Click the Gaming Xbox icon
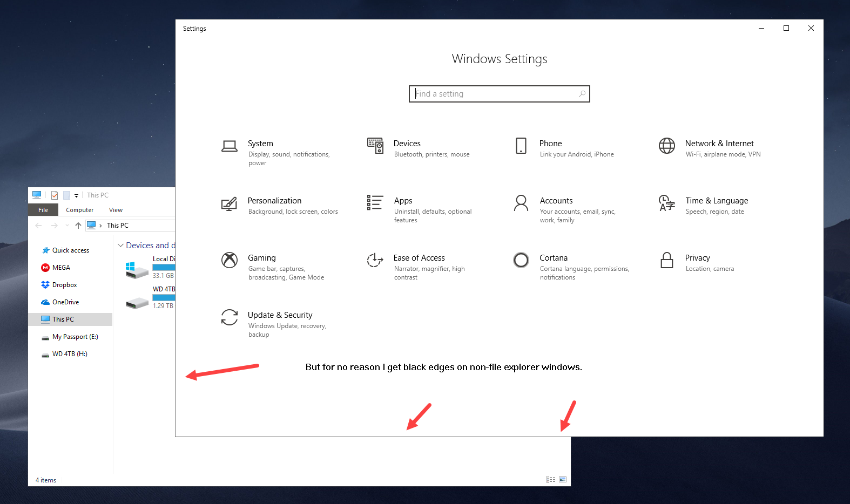The height and width of the screenshot is (504, 850). [230, 260]
